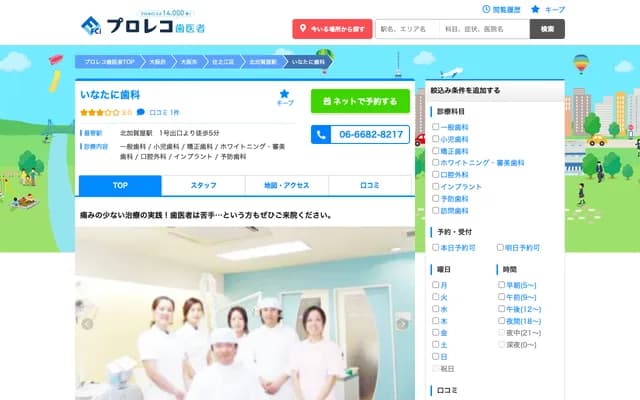Image resolution: width=640 pixels, height=400 pixels.
Task: Select 夜中(21~) time filter
Action: click(x=501, y=333)
